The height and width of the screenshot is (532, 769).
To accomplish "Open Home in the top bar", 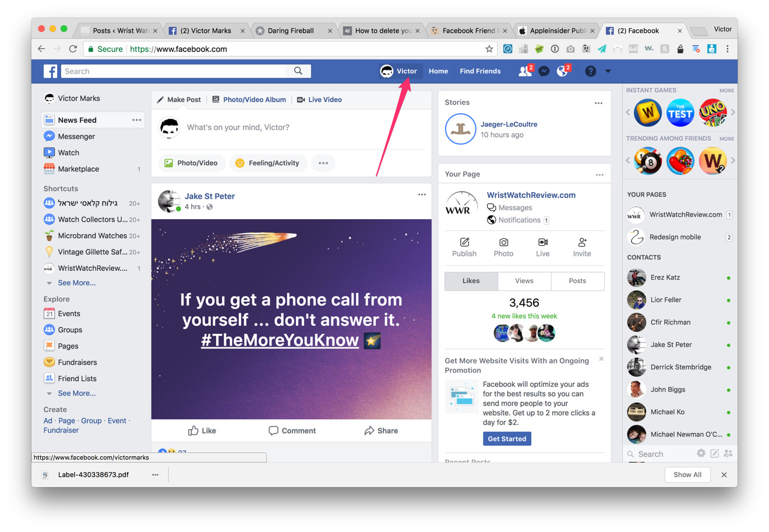I will point(438,71).
